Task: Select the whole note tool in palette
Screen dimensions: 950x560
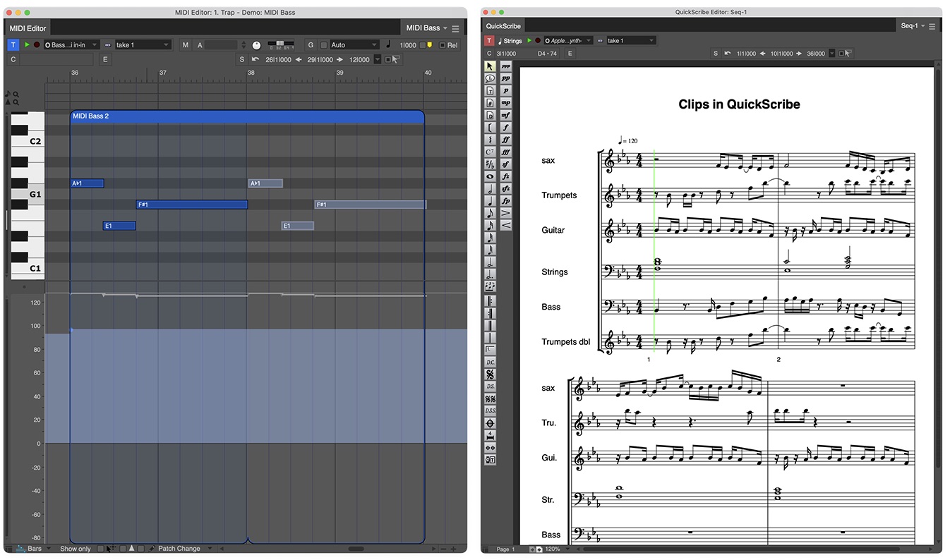Action: (x=490, y=176)
